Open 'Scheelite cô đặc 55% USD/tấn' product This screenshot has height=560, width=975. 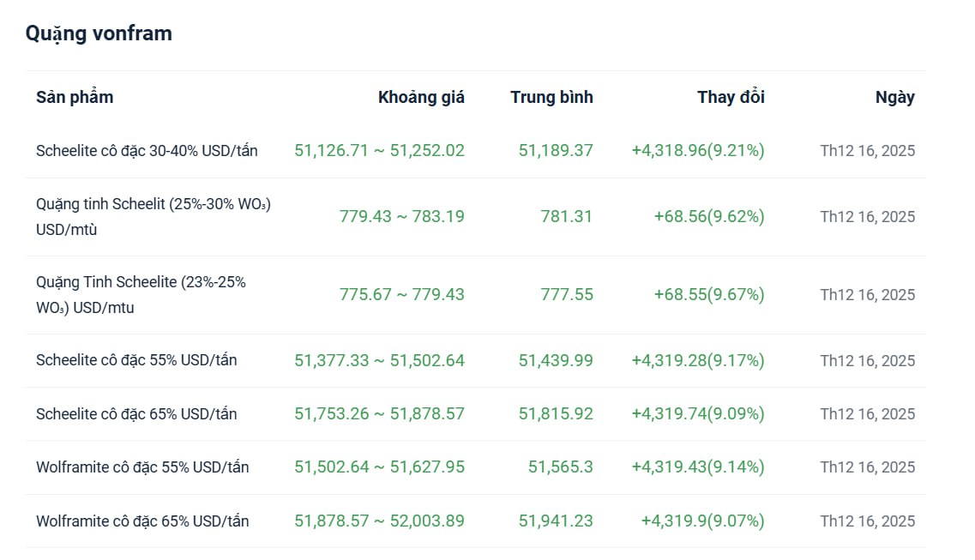[136, 360]
